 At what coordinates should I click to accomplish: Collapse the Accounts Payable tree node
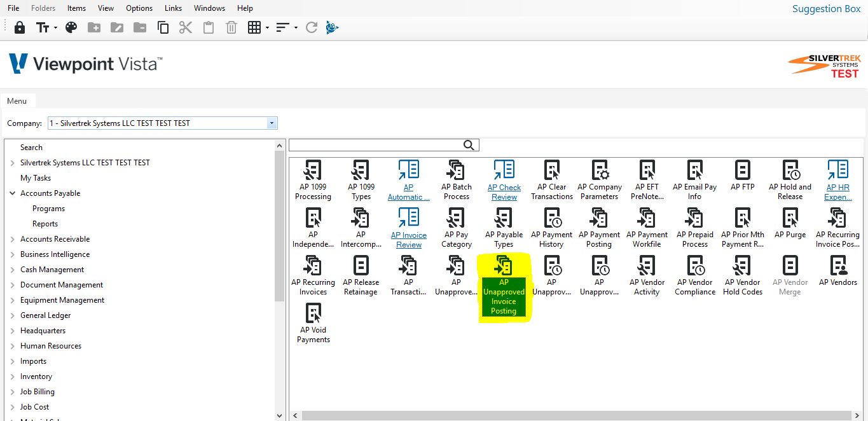[x=12, y=193]
